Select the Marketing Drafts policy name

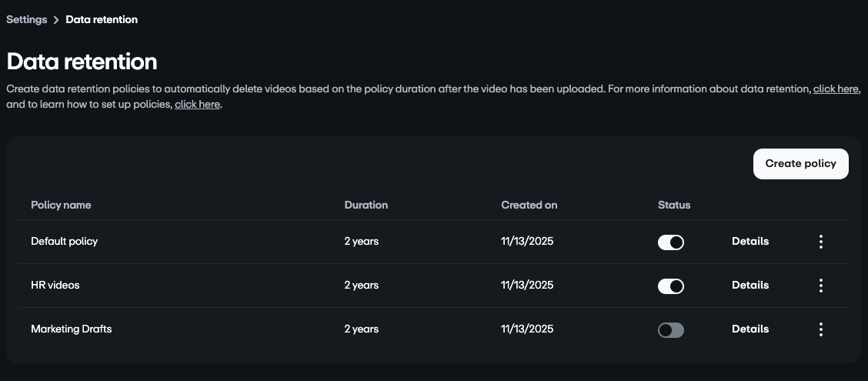coord(71,329)
